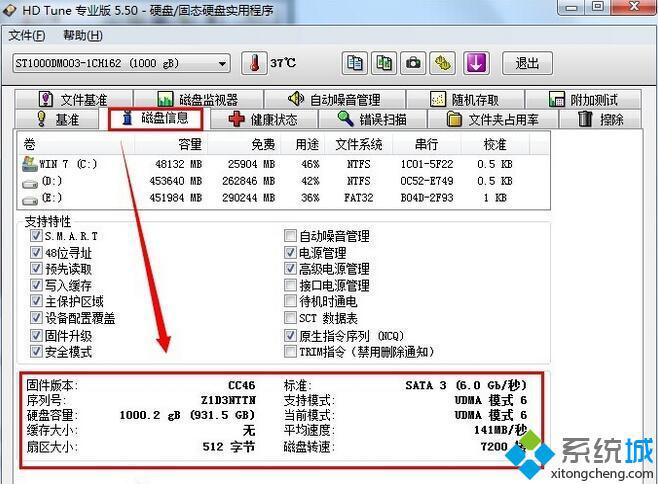Minimize the HD Tune window

coord(572,7)
